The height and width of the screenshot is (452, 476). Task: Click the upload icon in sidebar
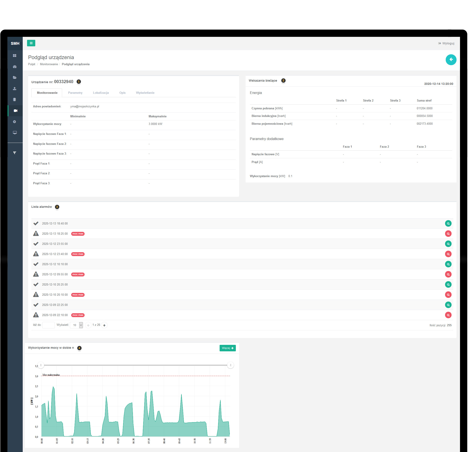pos(15,89)
